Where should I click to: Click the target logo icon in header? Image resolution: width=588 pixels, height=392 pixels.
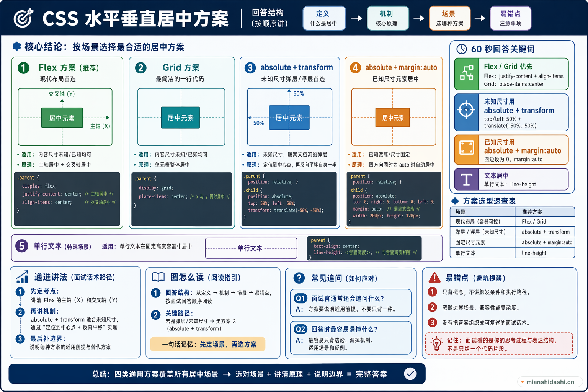(23, 18)
